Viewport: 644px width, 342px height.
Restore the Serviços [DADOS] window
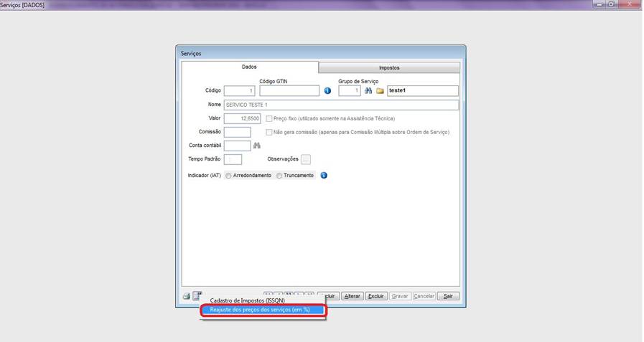click(x=611, y=4)
